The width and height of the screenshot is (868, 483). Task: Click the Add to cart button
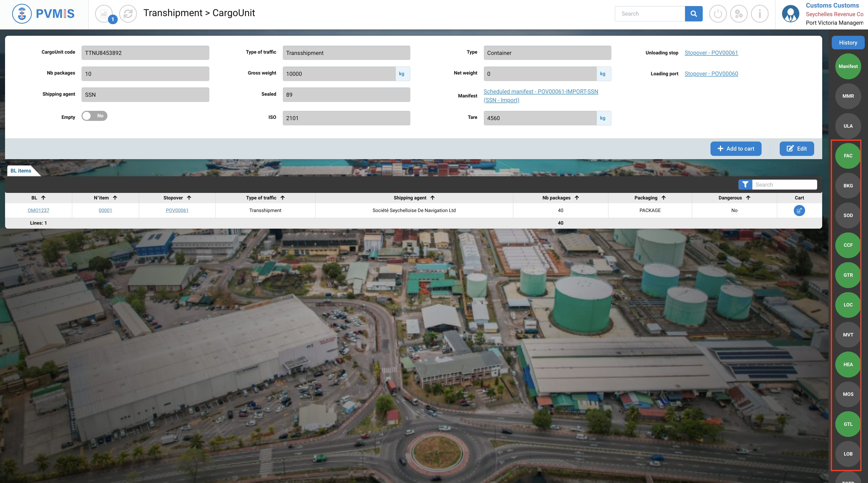tap(736, 149)
